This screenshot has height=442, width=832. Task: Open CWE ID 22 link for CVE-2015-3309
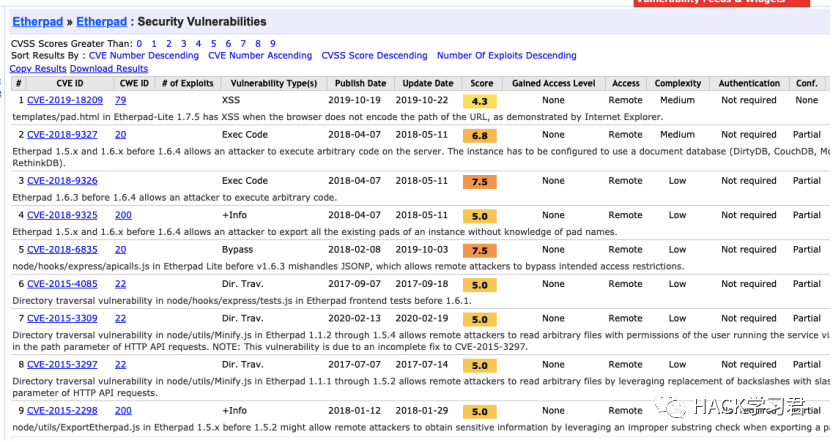120,318
